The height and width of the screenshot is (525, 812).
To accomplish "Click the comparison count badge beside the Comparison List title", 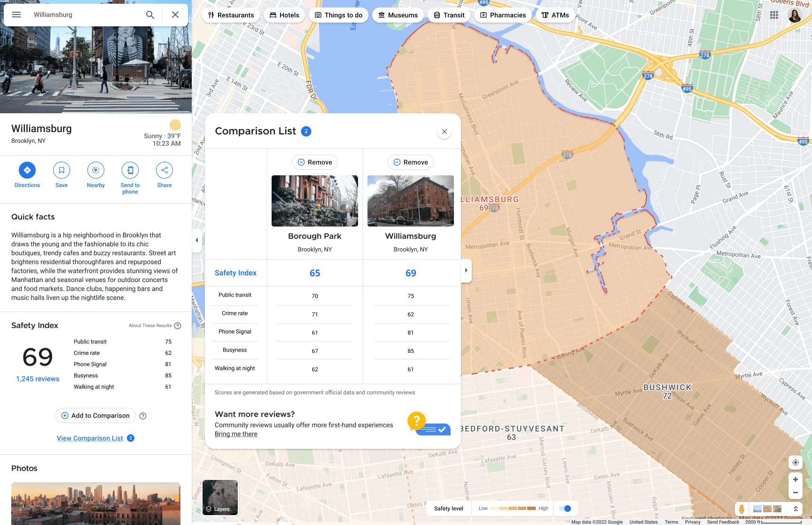I will tap(306, 131).
